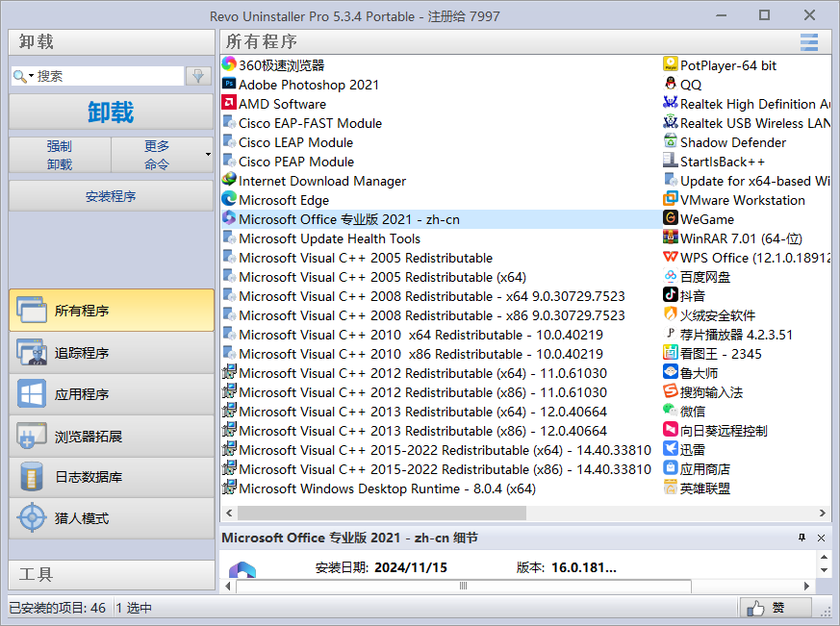Image resolution: width=840 pixels, height=626 pixels.
Task: Close the details panel
Action: (x=822, y=538)
